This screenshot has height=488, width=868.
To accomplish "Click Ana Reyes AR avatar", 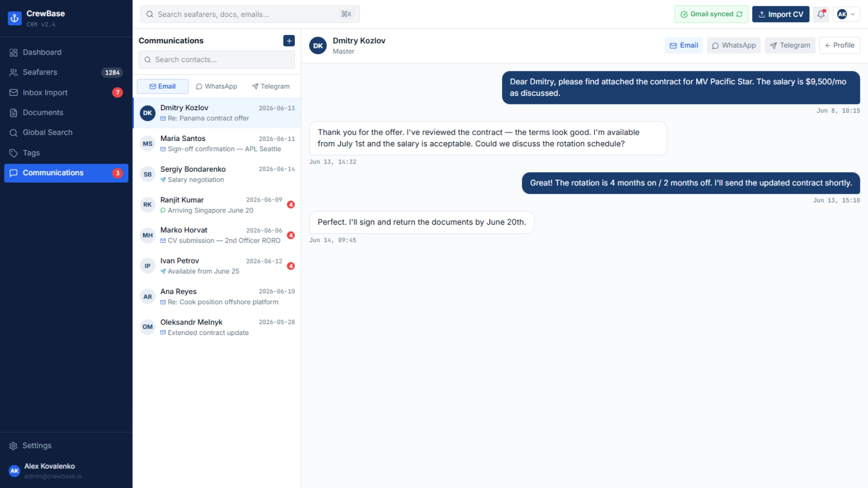I will [x=147, y=297].
